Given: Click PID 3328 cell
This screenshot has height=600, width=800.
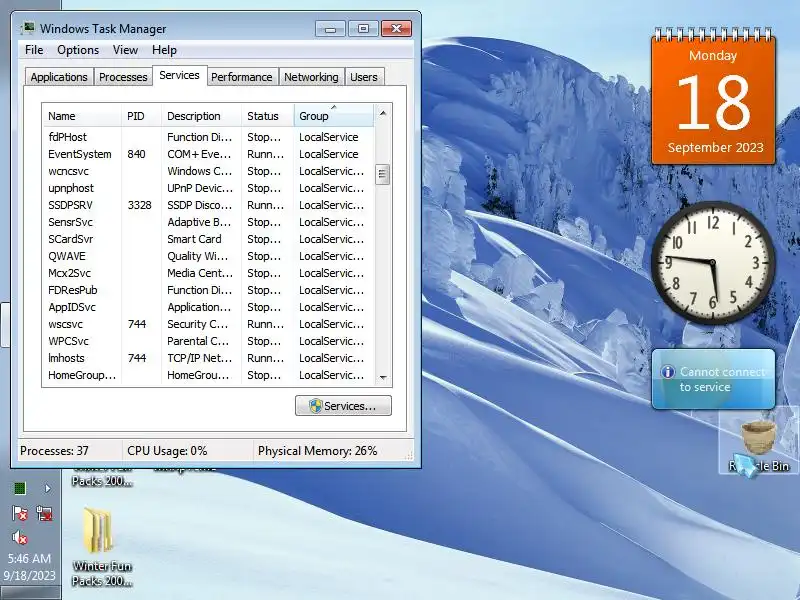Looking at the screenshot, I should point(139,205).
